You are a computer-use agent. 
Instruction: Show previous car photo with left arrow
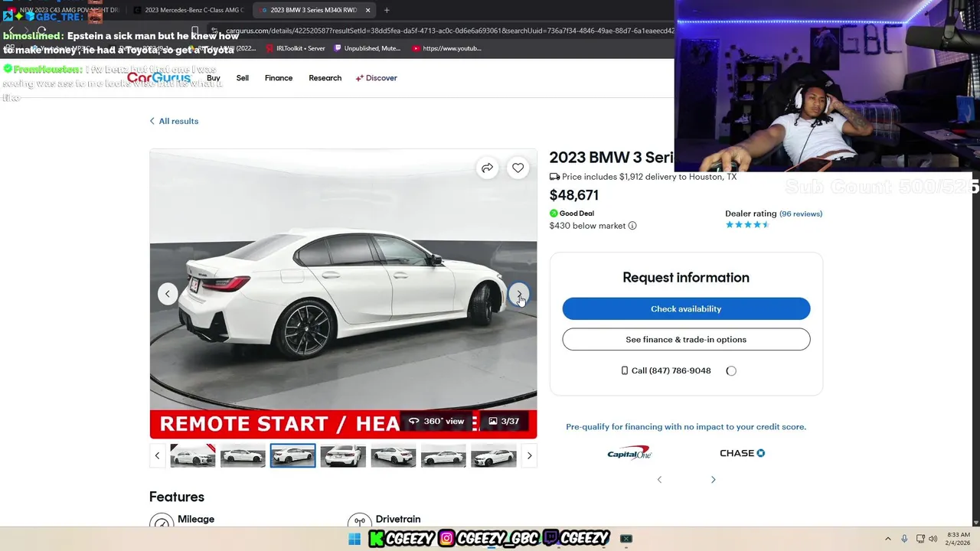(168, 294)
